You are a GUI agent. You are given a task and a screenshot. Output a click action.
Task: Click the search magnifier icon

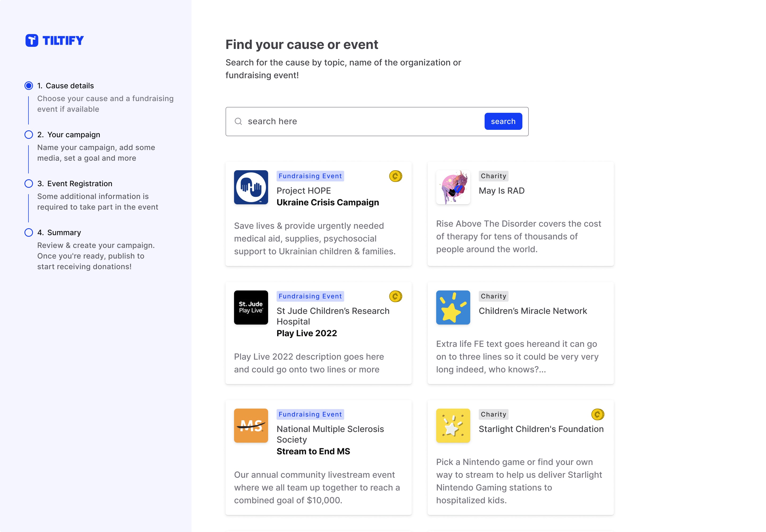point(238,121)
